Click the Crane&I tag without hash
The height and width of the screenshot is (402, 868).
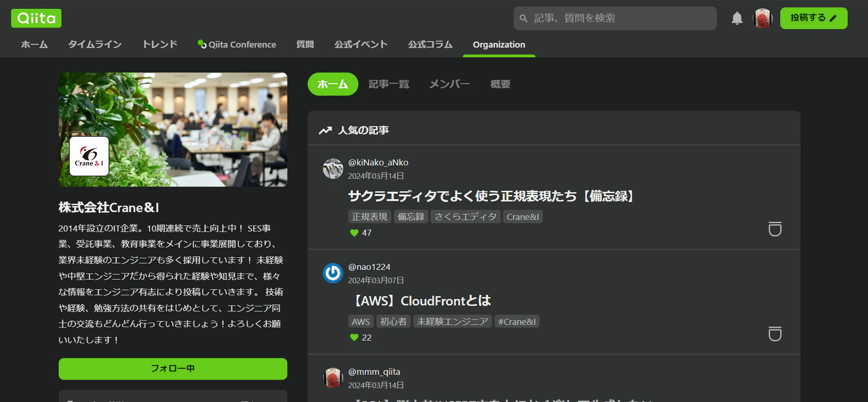(522, 217)
